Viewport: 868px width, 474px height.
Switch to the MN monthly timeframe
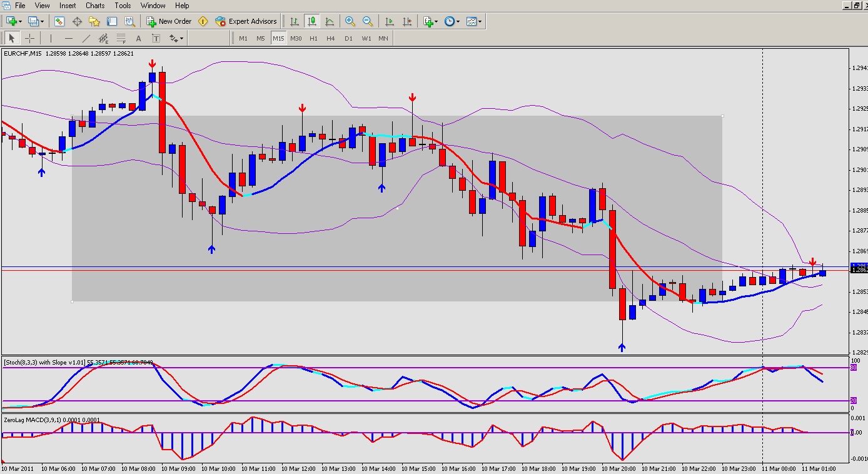(x=383, y=38)
